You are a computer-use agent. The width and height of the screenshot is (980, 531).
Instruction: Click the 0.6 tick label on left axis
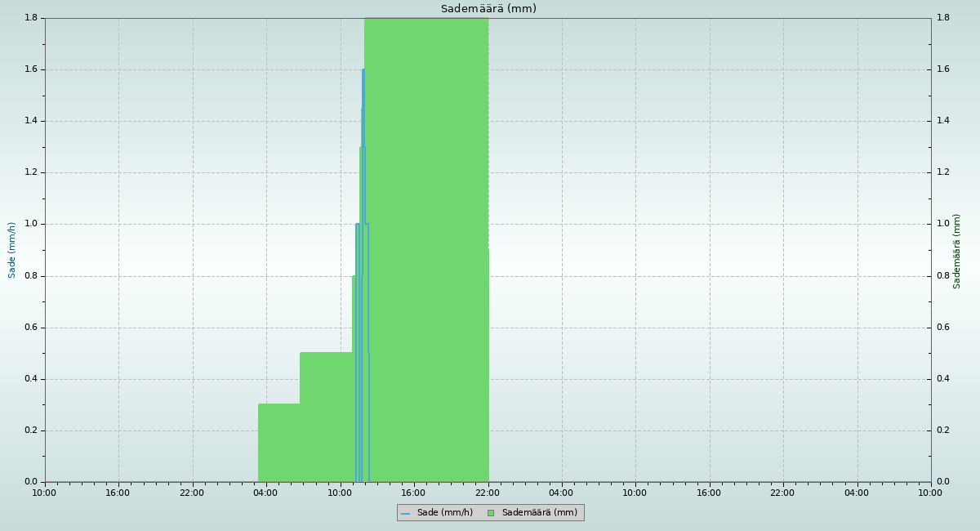coord(33,328)
